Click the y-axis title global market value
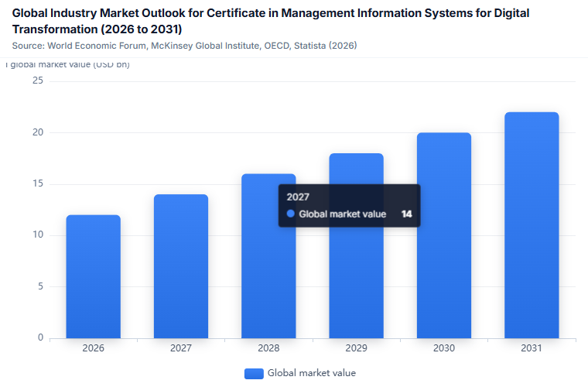Viewport: 588px width, 387px height. pyautogui.click(x=68, y=64)
